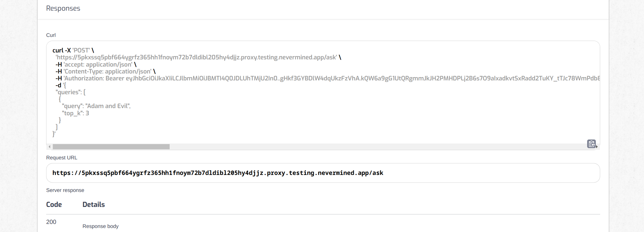The image size is (644, 232).
Task: Click the 'Server response' label
Action: [65, 190]
